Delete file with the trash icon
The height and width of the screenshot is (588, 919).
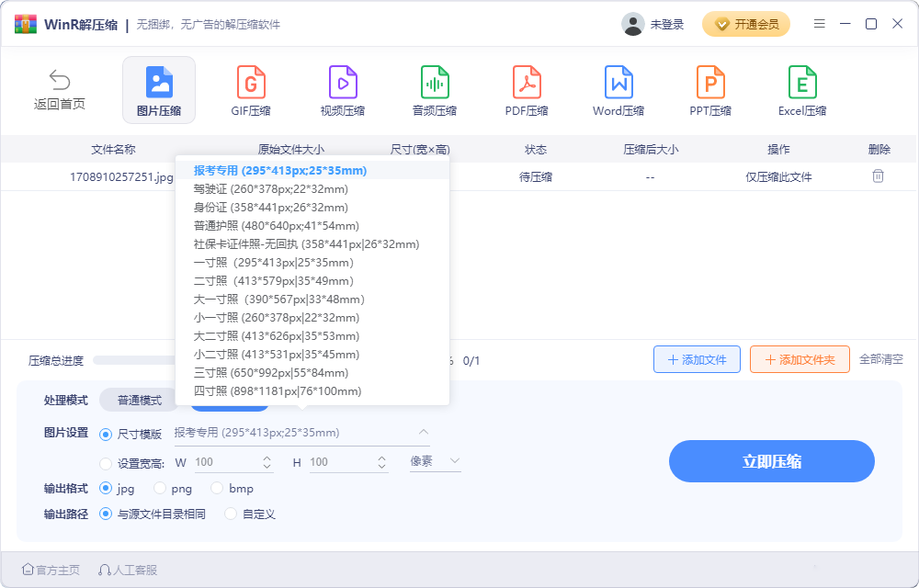[878, 176]
